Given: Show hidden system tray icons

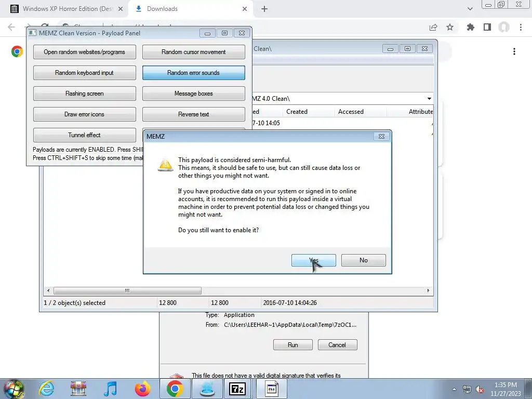Looking at the screenshot, I should click(x=454, y=389).
